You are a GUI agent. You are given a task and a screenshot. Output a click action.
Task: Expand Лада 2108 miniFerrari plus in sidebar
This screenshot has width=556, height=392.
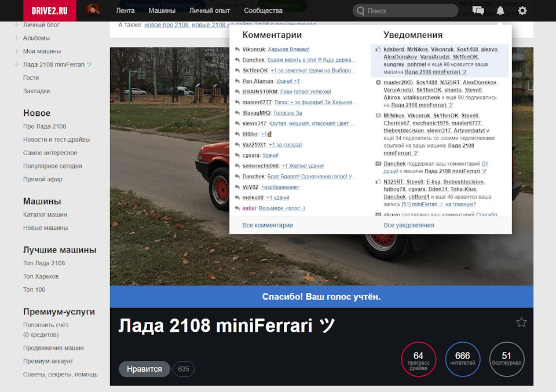click(x=16, y=64)
